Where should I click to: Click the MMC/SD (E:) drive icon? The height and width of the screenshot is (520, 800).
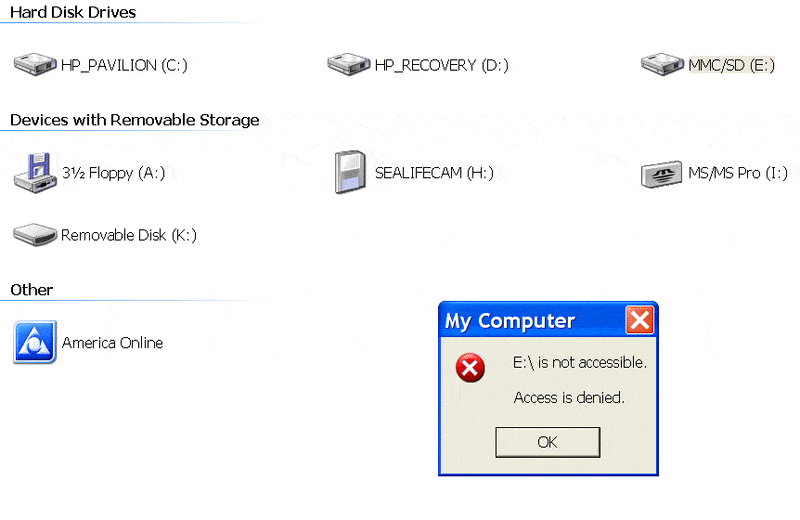click(663, 65)
